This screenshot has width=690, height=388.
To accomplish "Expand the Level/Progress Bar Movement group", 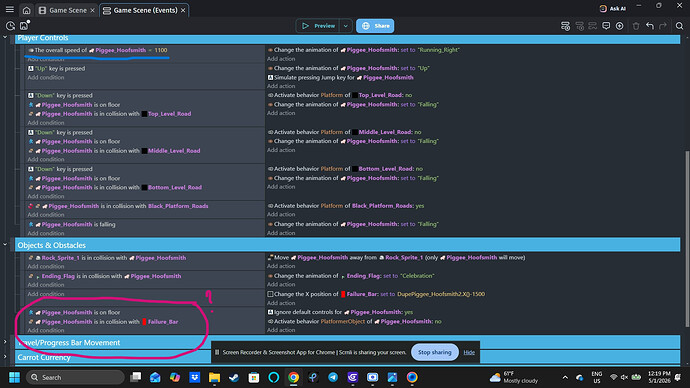I will tap(5, 342).
